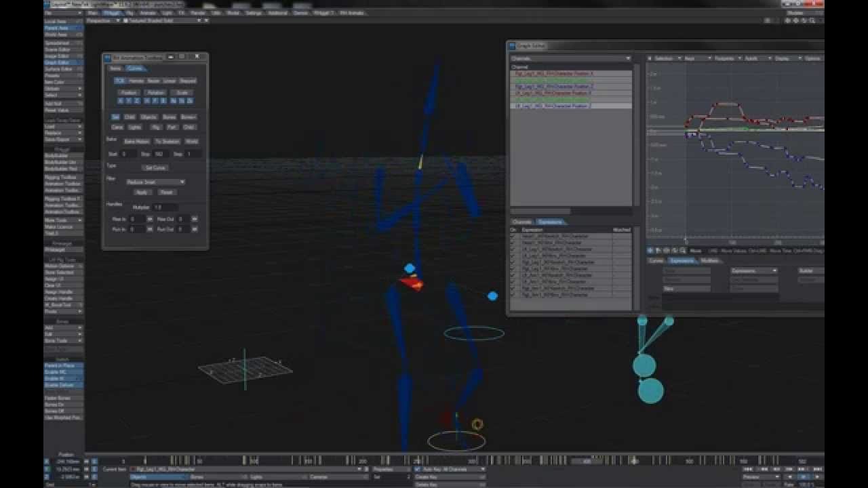Click the Multiplier input field
The image size is (868, 488).
pos(165,207)
